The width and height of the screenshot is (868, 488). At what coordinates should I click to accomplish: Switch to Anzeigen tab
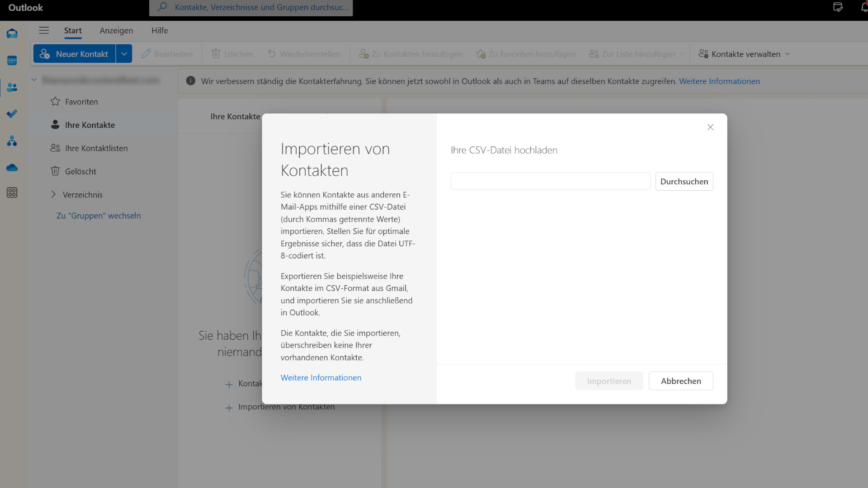point(116,30)
